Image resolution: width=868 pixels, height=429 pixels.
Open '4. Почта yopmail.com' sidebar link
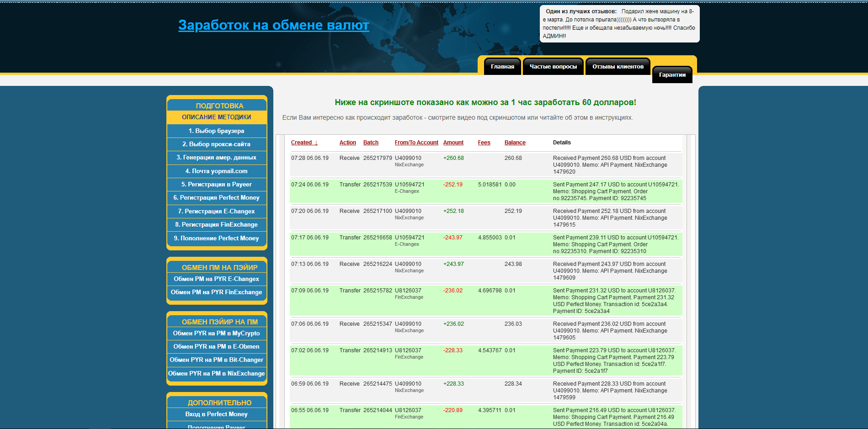pyautogui.click(x=216, y=171)
